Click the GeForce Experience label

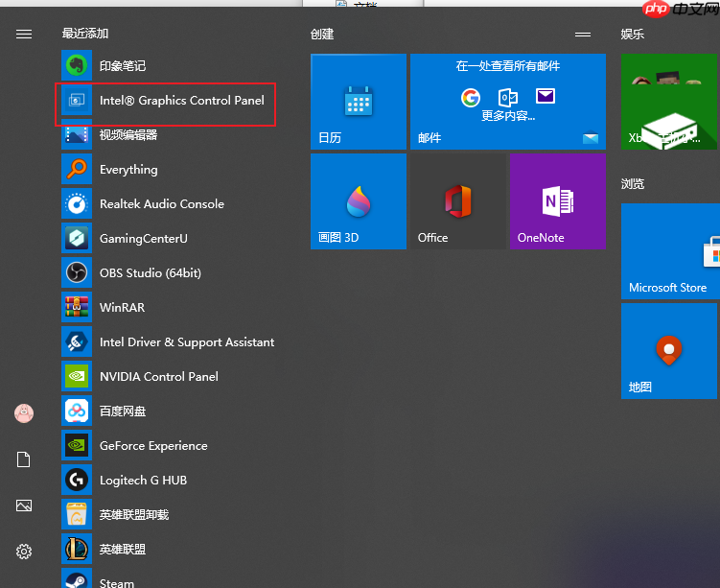[x=153, y=446]
